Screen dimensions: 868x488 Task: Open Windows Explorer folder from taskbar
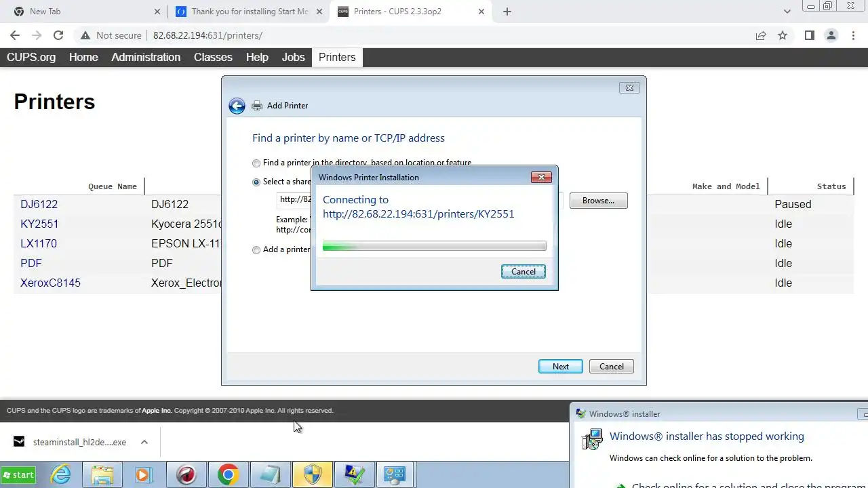102,474
